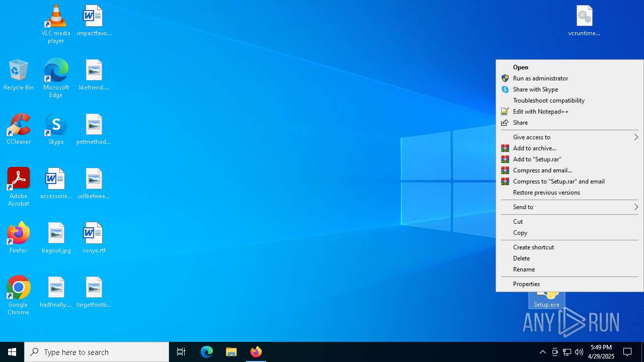This screenshot has width=644, height=362.
Task: Expand the Send to submenu
Action: point(570,207)
